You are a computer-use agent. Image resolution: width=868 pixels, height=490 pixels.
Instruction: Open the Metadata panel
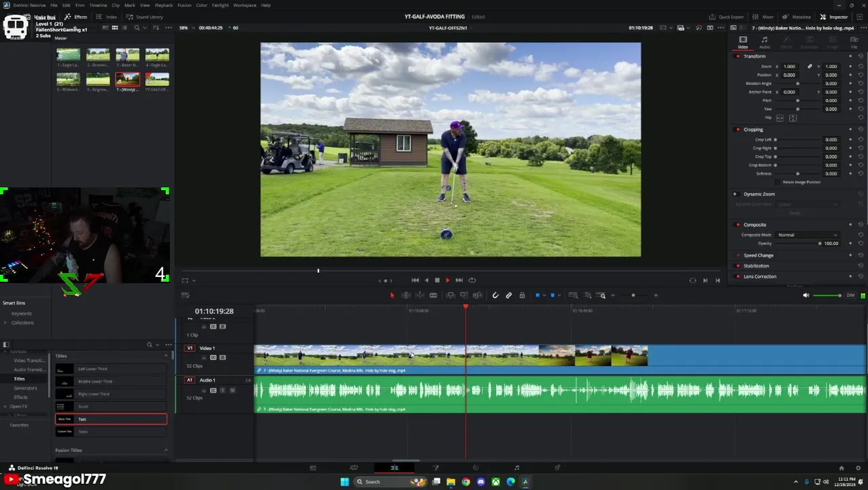click(797, 17)
